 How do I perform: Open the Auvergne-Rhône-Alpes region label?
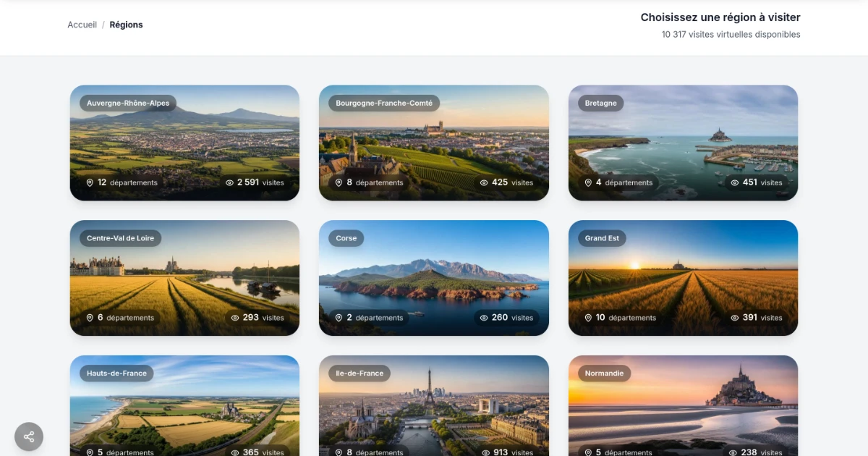tap(128, 103)
